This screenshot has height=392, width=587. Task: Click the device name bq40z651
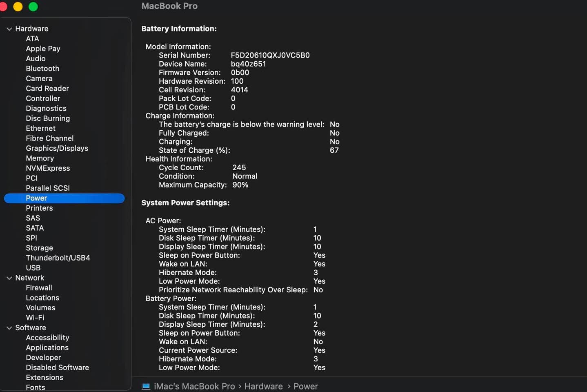248,64
